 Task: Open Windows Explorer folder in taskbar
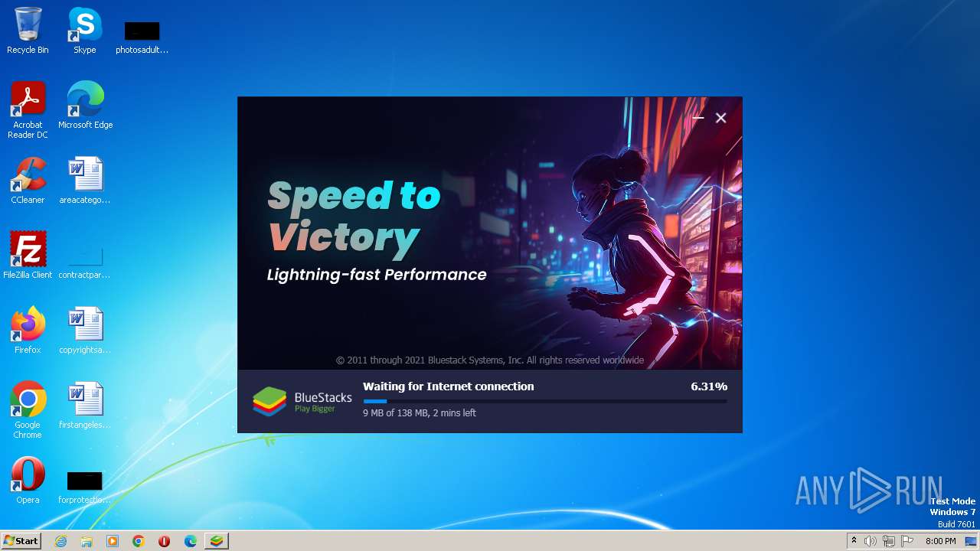coord(87,541)
